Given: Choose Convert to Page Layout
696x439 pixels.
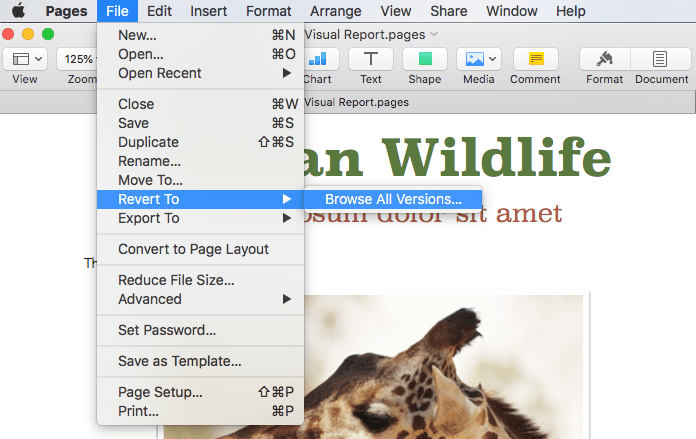Looking at the screenshot, I should click(193, 249).
